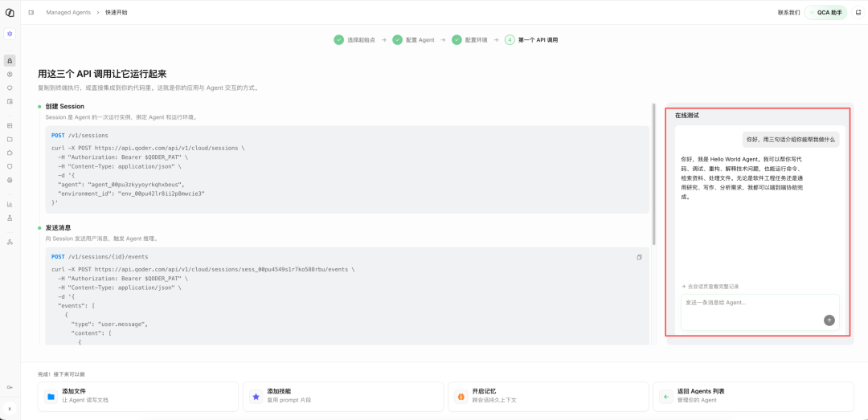Image resolution: width=868 pixels, height=420 pixels.
Task: Open 去会话页查看完整记录 link
Action: 710,287
